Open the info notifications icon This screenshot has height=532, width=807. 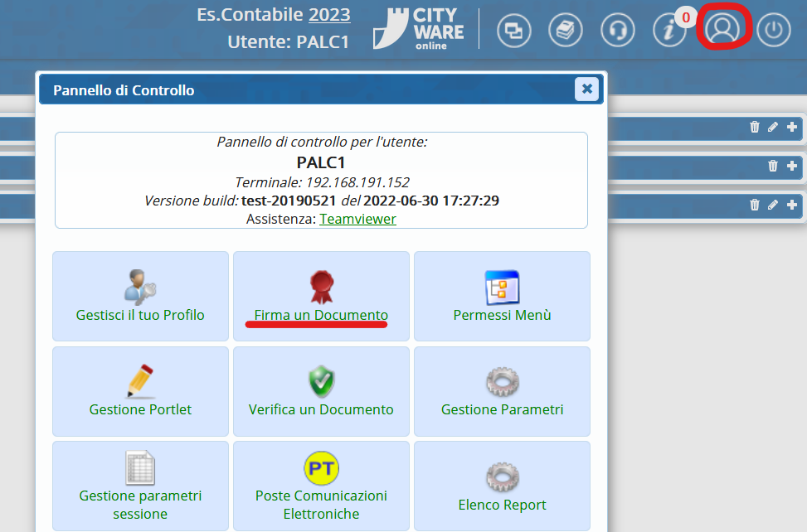pyautogui.click(x=669, y=30)
